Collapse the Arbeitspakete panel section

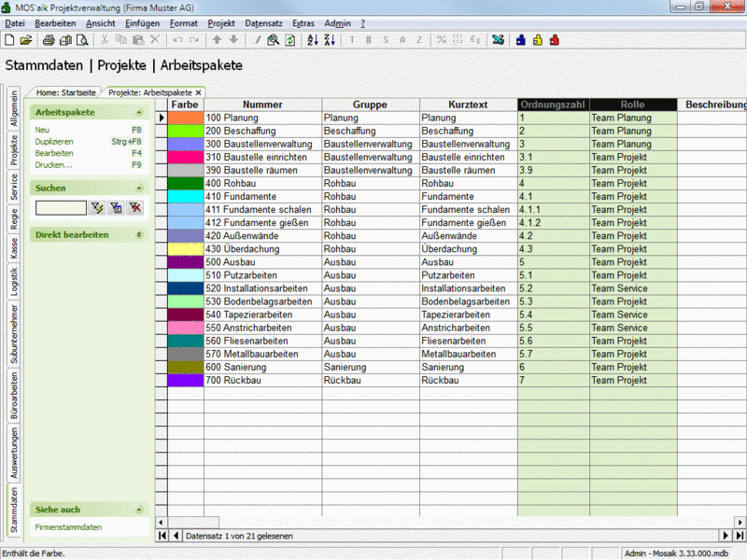pos(139,112)
